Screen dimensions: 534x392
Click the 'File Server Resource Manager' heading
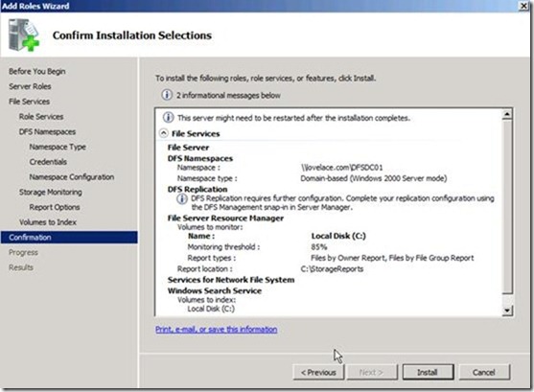coord(225,218)
